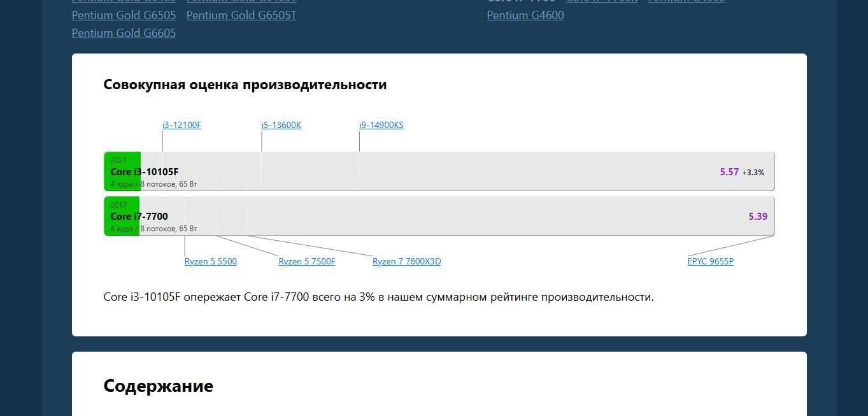Select the 5.57 score value
Screen dimensions: 868x416
tap(729, 172)
